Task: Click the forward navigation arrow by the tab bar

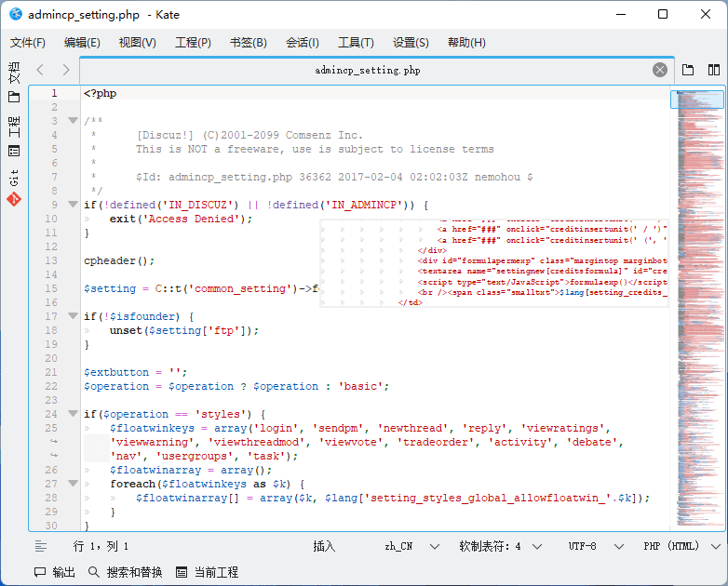Action: (65, 70)
